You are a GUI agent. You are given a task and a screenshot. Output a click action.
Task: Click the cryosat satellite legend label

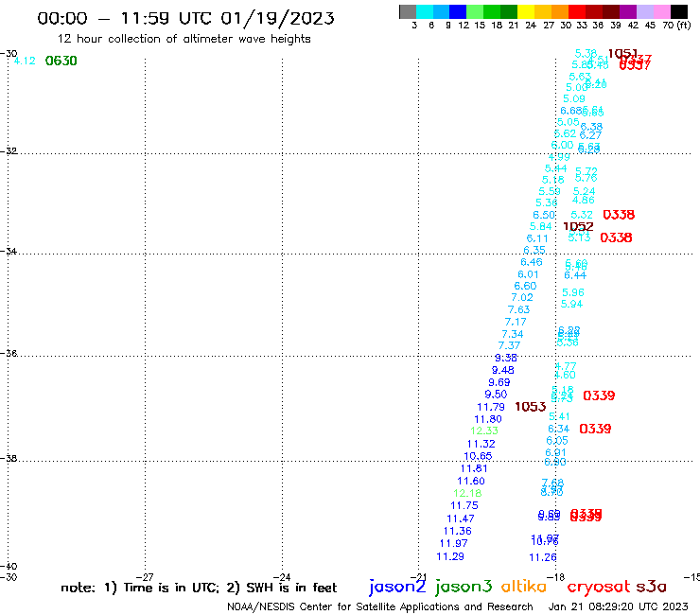(x=599, y=587)
